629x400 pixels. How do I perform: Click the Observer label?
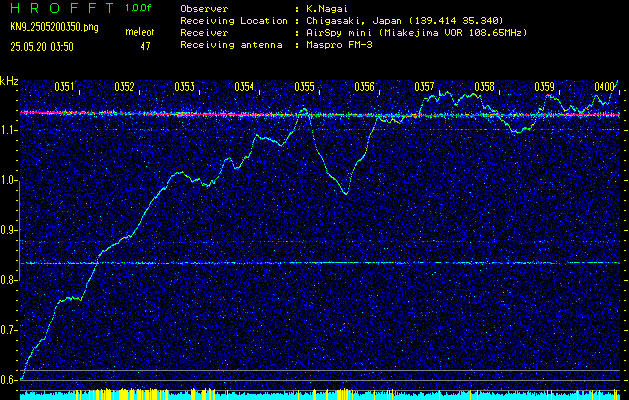[205, 8]
